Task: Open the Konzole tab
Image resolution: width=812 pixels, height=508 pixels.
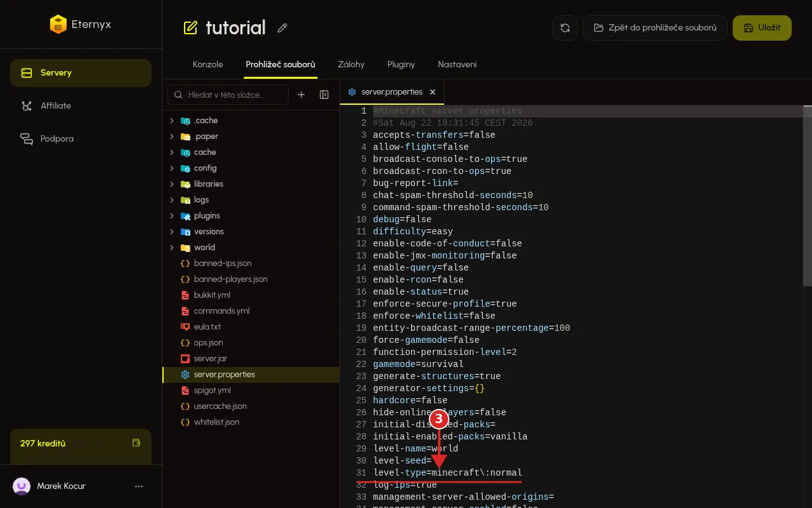Action: point(208,65)
